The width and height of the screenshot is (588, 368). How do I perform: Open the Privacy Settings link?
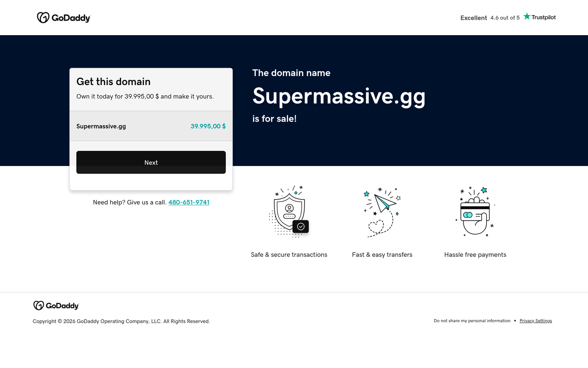(536, 321)
